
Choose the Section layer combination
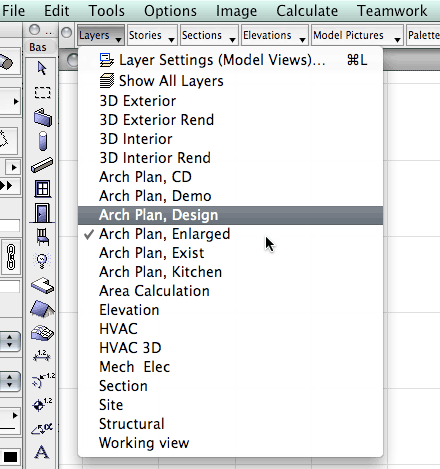point(230,386)
